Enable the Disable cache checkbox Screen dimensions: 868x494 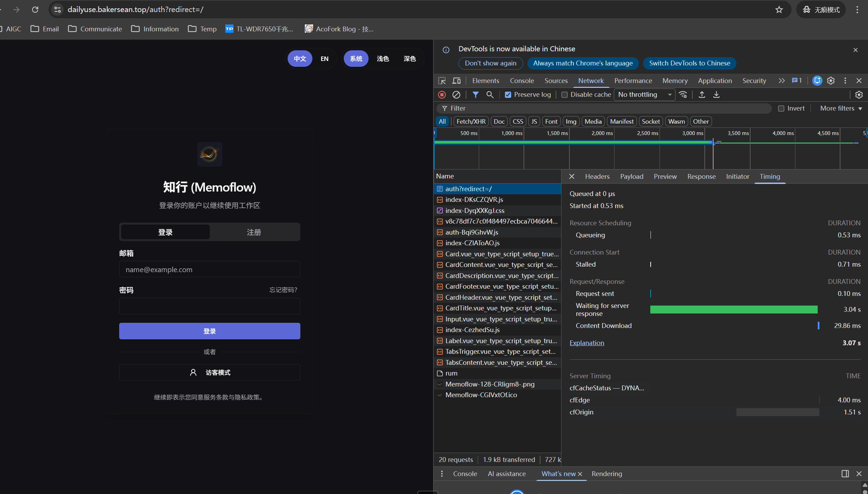tap(565, 95)
